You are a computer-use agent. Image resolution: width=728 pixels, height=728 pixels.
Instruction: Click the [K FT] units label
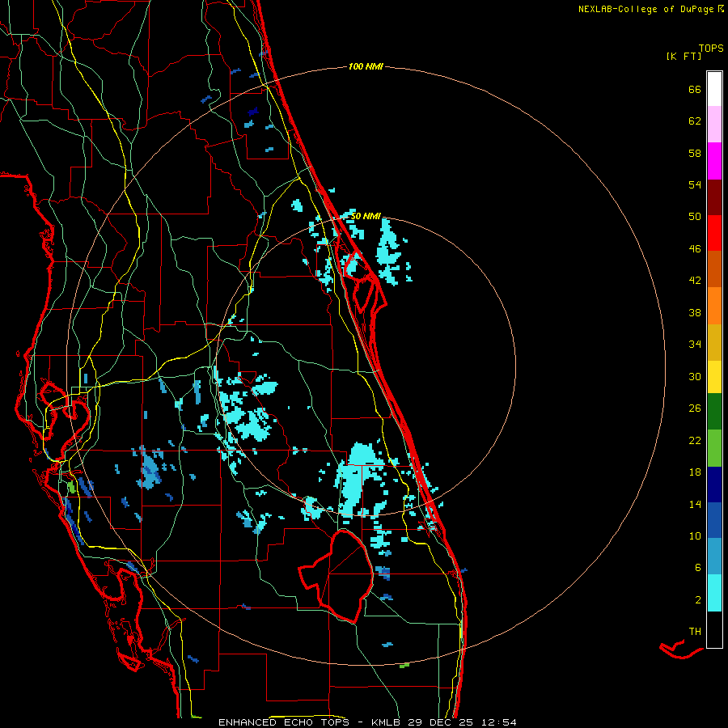pyautogui.click(x=684, y=56)
